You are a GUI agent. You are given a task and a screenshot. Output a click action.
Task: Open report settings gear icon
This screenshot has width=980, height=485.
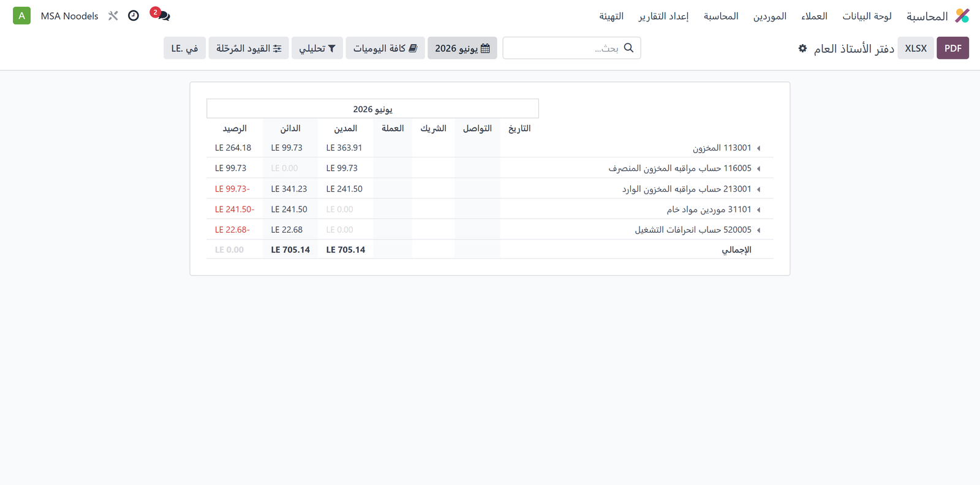(802, 48)
